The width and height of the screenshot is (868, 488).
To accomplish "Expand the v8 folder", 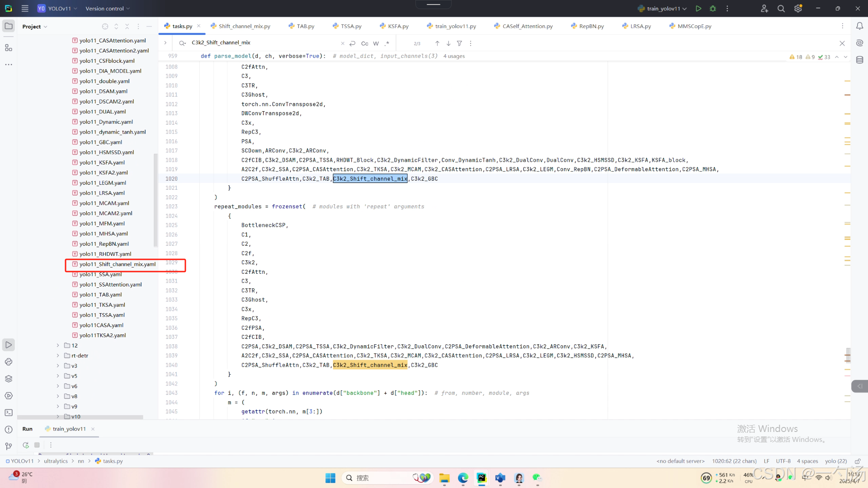I will point(58,396).
